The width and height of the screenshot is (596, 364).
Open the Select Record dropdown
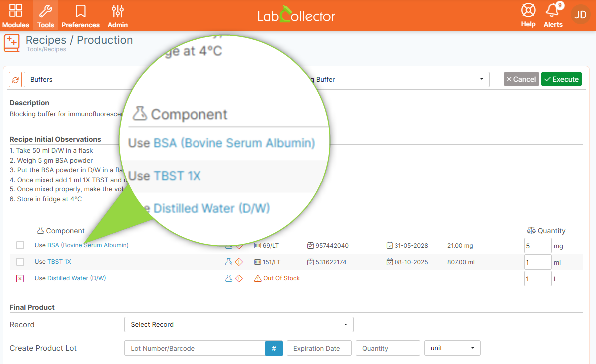pyautogui.click(x=239, y=325)
